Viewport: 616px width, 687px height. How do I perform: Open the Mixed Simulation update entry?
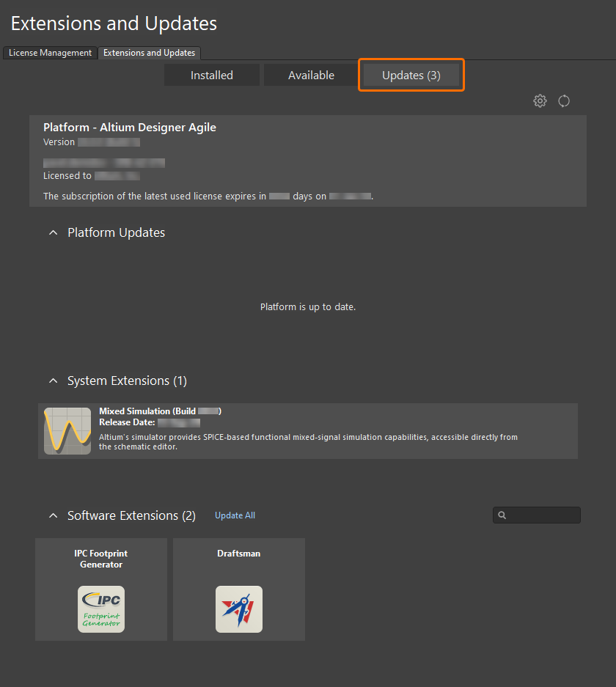(308, 430)
